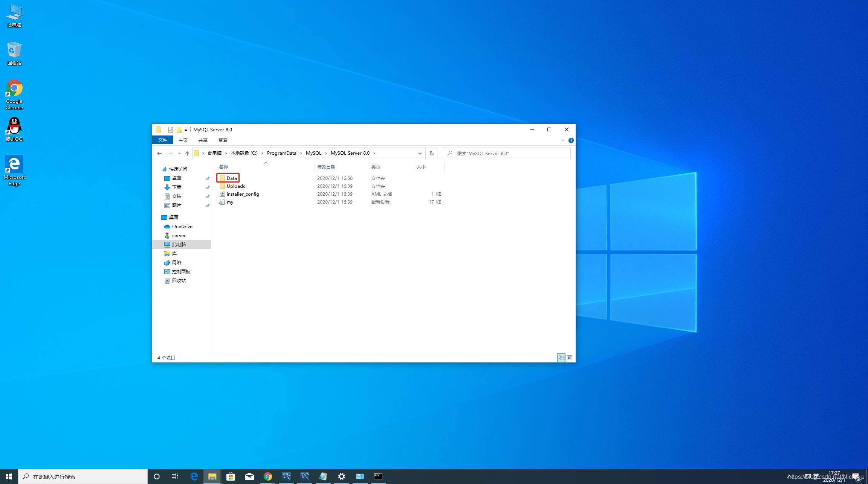
Task: Click ProgramData in the breadcrumb path
Action: pyautogui.click(x=281, y=153)
